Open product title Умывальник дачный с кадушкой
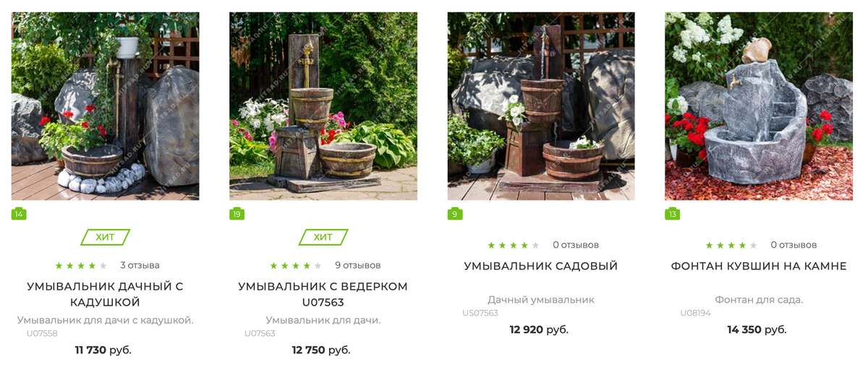 (105, 294)
